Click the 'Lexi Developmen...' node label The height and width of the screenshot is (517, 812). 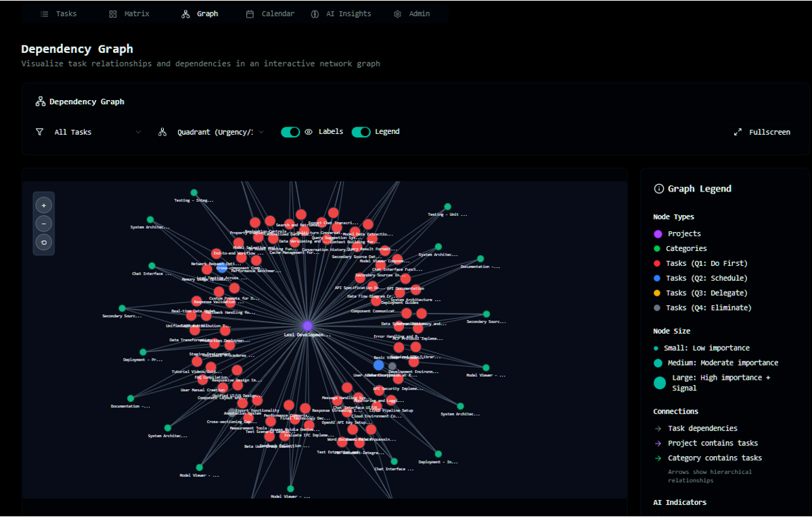click(x=307, y=334)
